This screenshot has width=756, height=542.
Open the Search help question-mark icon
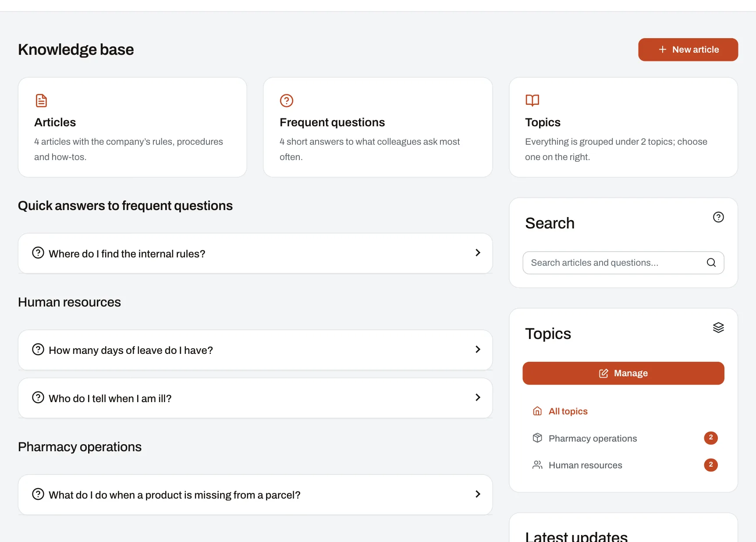click(718, 217)
